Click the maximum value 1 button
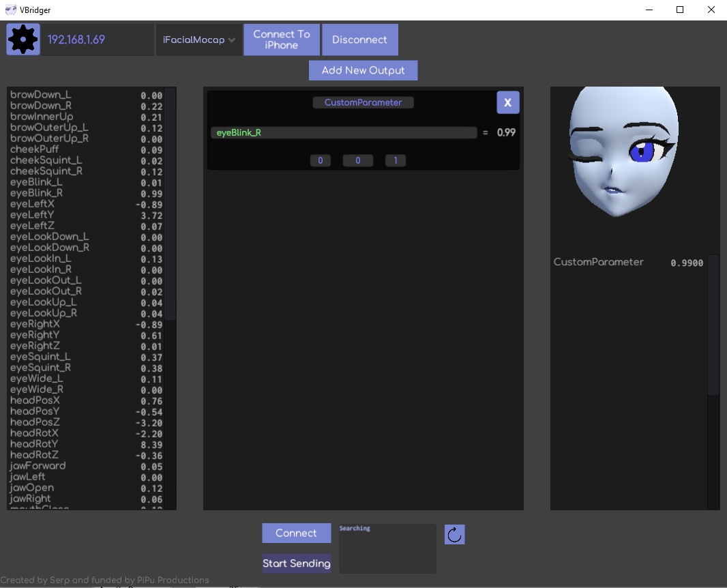The image size is (727, 588). click(x=395, y=160)
